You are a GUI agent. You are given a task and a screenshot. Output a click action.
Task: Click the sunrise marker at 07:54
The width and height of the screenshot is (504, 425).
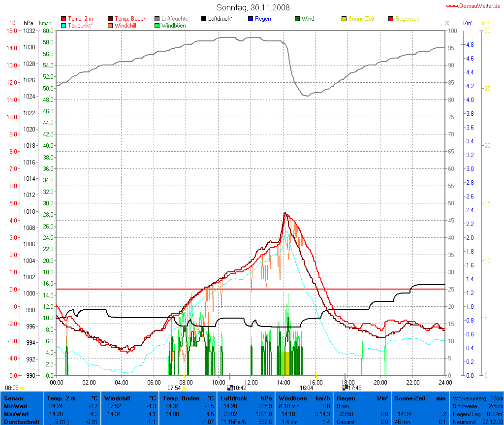pyautogui.click(x=184, y=389)
